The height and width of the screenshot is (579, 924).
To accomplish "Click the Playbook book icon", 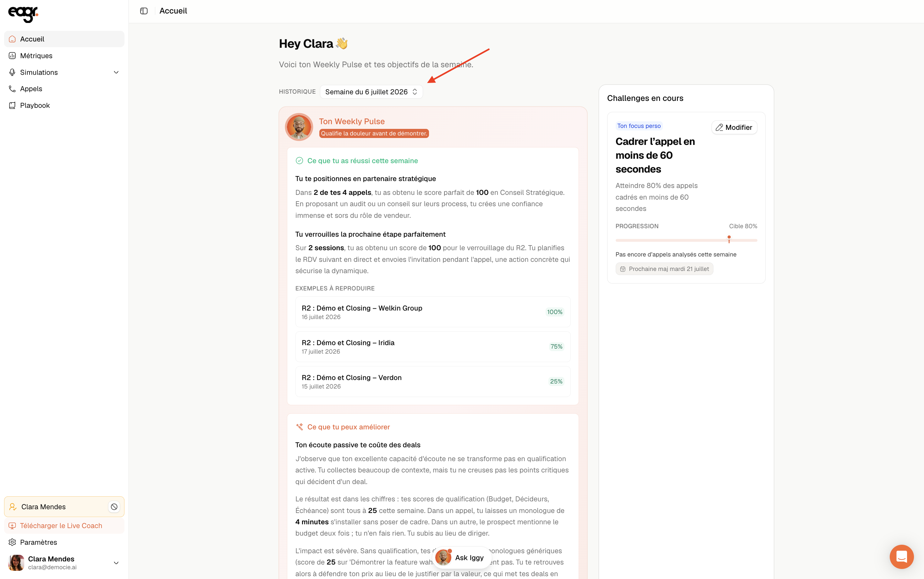I will (x=12, y=105).
